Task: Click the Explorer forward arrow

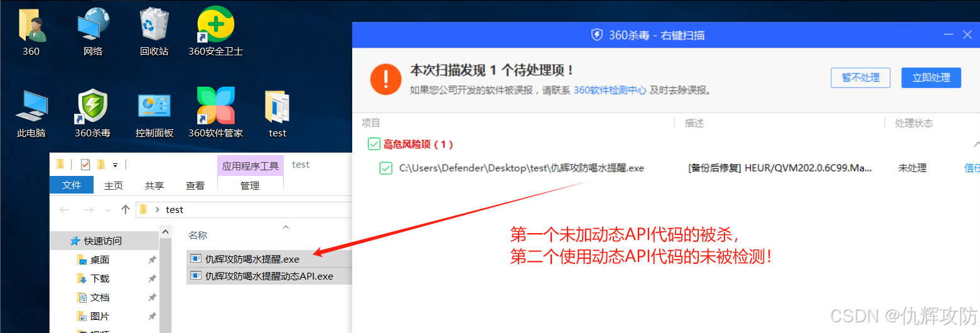Action: pyautogui.click(x=89, y=209)
